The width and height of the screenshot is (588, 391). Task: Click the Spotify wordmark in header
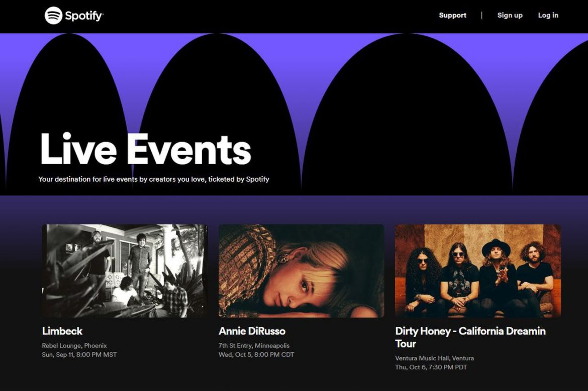point(84,16)
